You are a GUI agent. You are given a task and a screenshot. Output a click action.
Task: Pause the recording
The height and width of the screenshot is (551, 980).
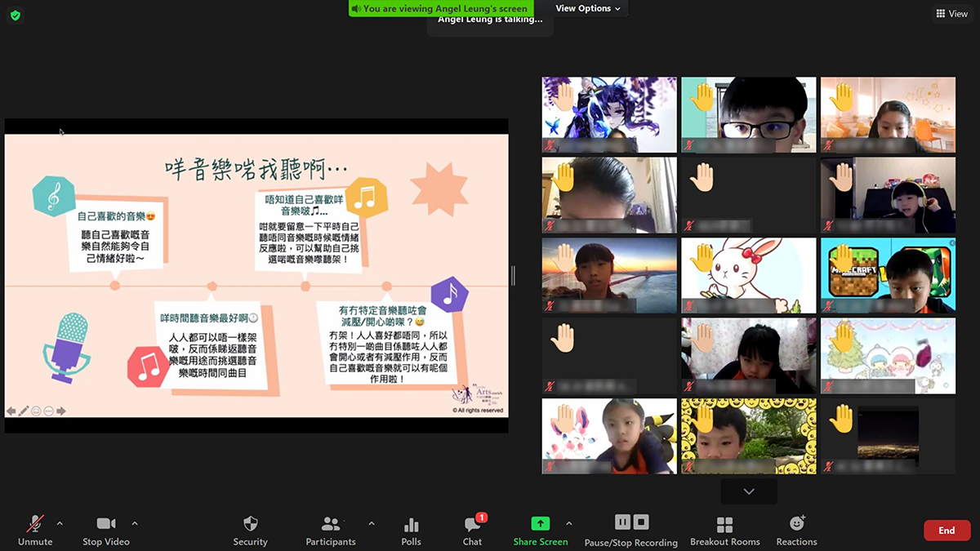(622, 522)
